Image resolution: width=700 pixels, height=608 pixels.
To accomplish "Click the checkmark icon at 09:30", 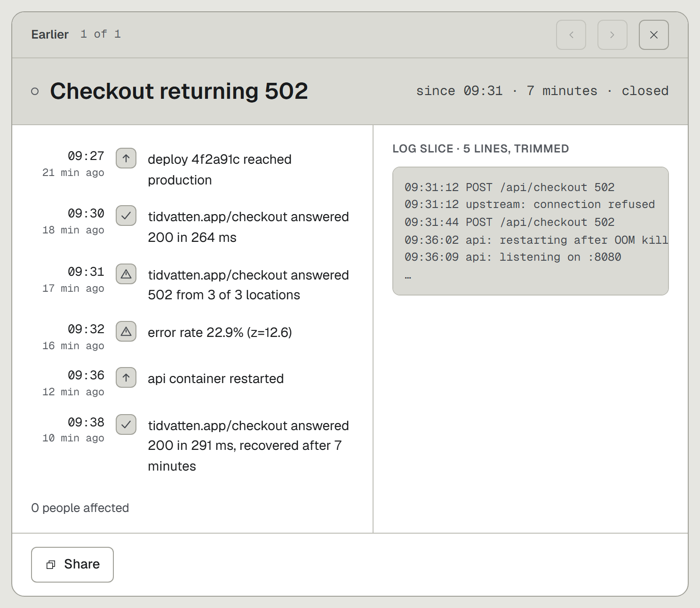I will coord(126,216).
